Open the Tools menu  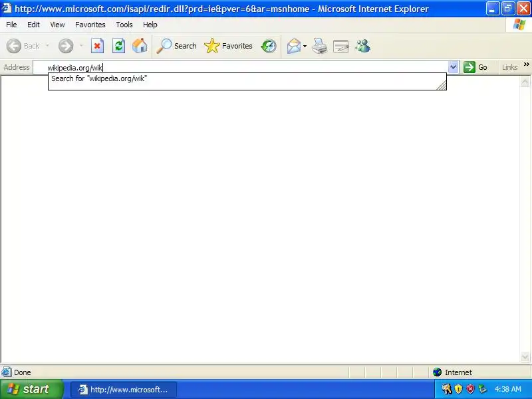pos(124,25)
